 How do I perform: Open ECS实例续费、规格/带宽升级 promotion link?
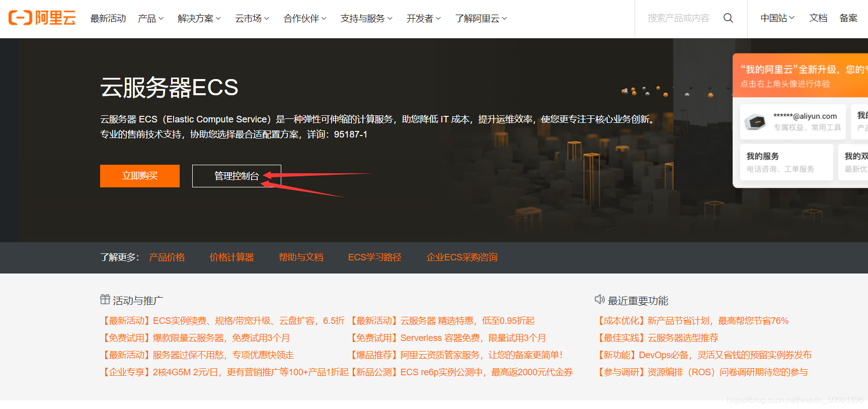pyautogui.click(x=222, y=321)
